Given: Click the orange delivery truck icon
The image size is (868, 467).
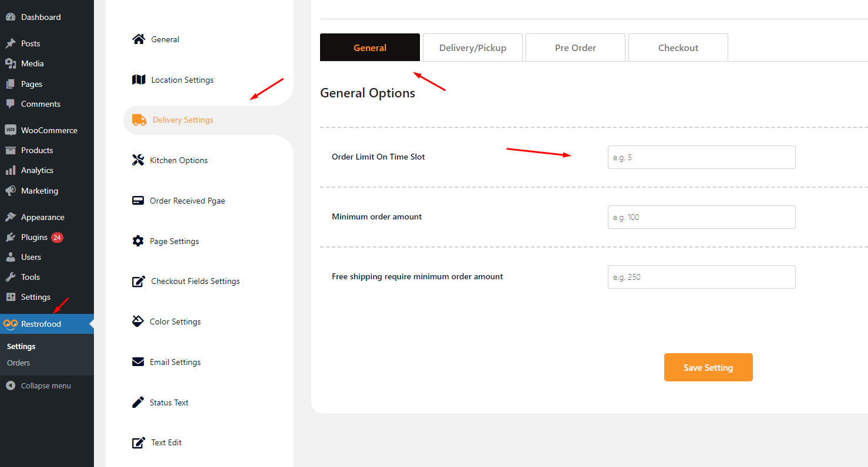Looking at the screenshot, I should tap(139, 120).
